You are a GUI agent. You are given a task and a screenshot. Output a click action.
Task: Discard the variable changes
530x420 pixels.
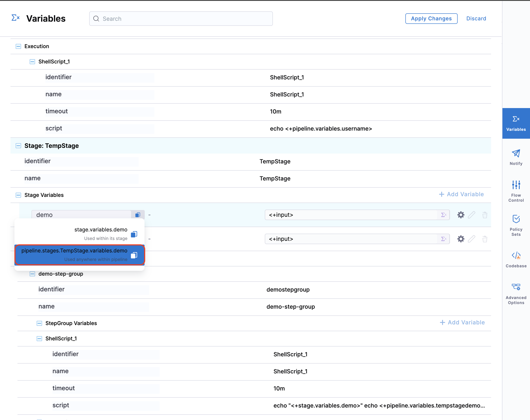click(476, 19)
